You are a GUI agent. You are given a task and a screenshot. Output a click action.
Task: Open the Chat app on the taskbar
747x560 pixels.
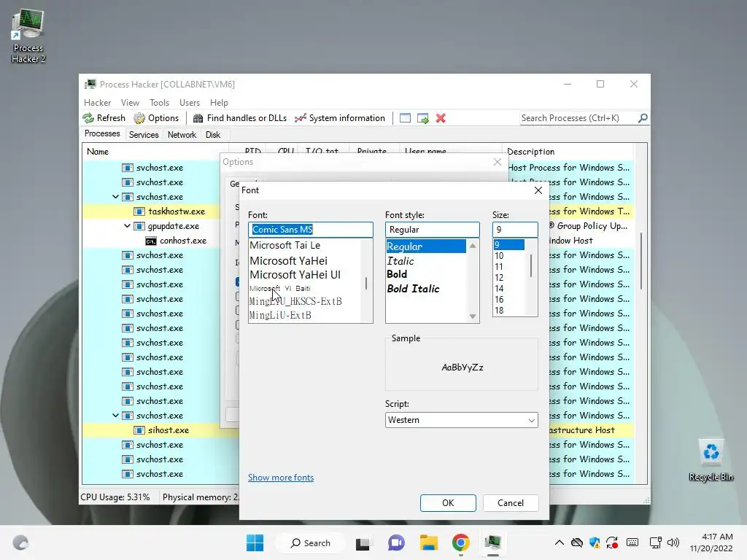point(396,542)
